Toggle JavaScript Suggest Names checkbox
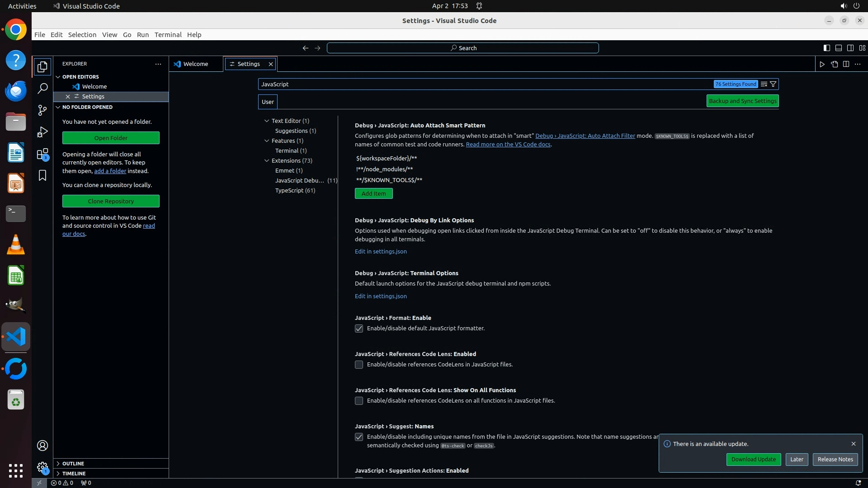 [x=359, y=437]
